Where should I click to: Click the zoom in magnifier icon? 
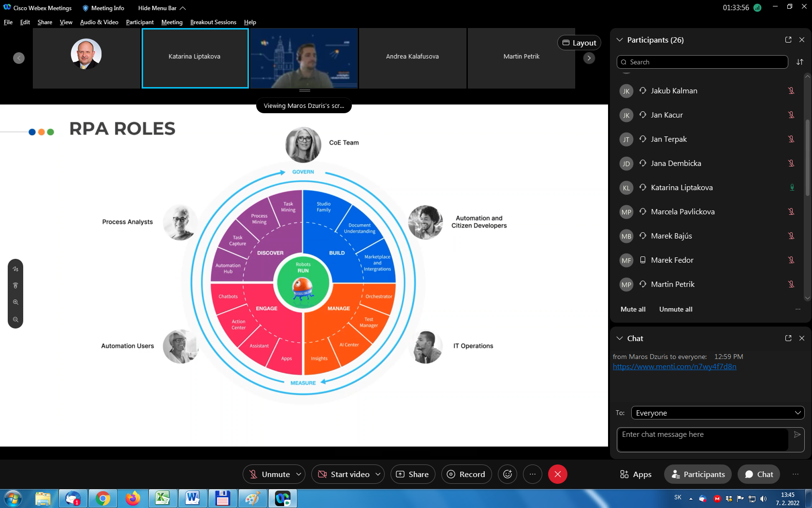coord(15,302)
